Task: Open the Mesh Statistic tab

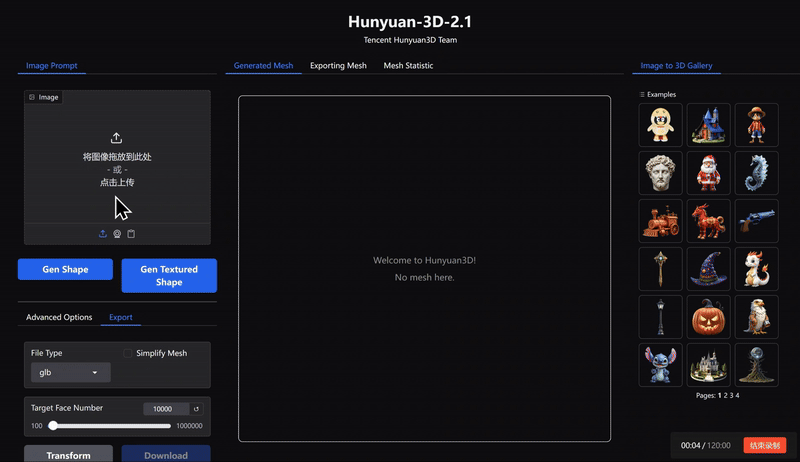Action: pos(408,66)
